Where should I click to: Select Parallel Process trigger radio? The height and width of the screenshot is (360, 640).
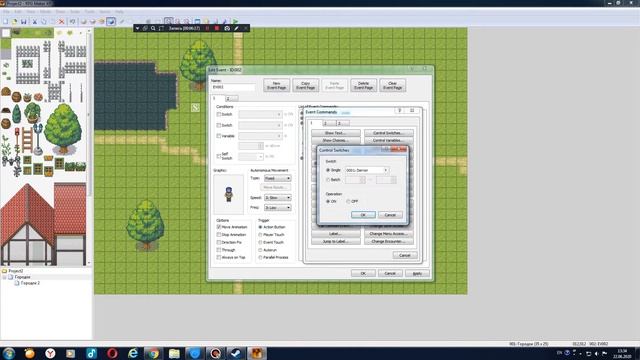tap(260, 257)
